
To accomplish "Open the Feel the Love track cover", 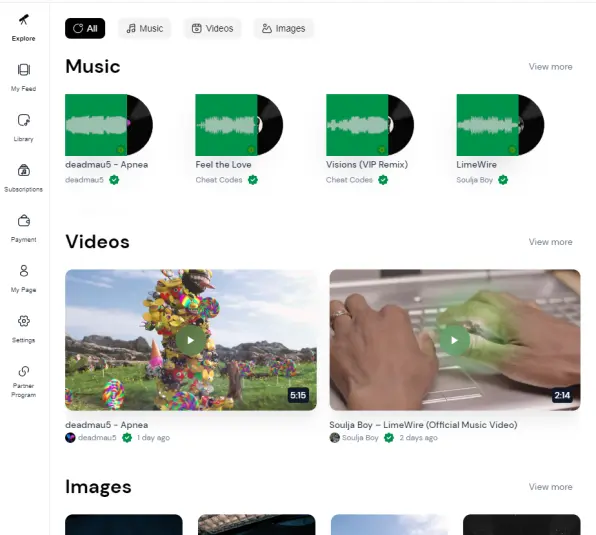I will pos(239,125).
